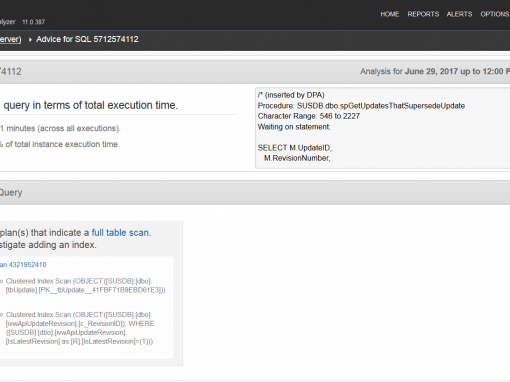Click 'query in terms of total execution time' heading
The width and height of the screenshot is (510, 382).
(x=90, y=105)
